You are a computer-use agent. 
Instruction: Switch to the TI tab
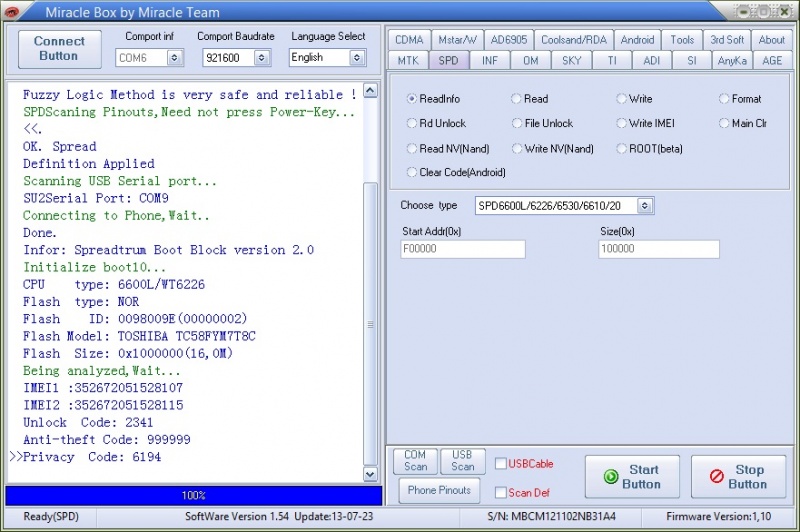click(612, 60)
